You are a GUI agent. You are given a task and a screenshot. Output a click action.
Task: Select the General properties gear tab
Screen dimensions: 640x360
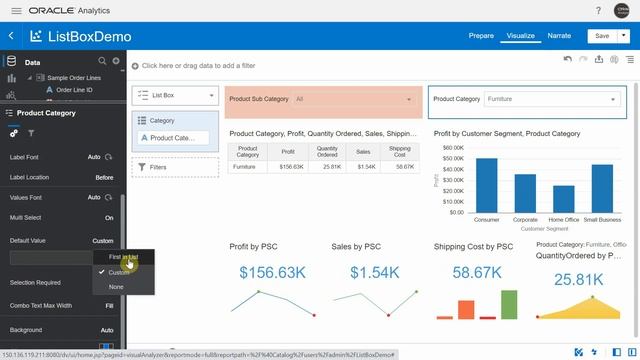click(14, 133)
